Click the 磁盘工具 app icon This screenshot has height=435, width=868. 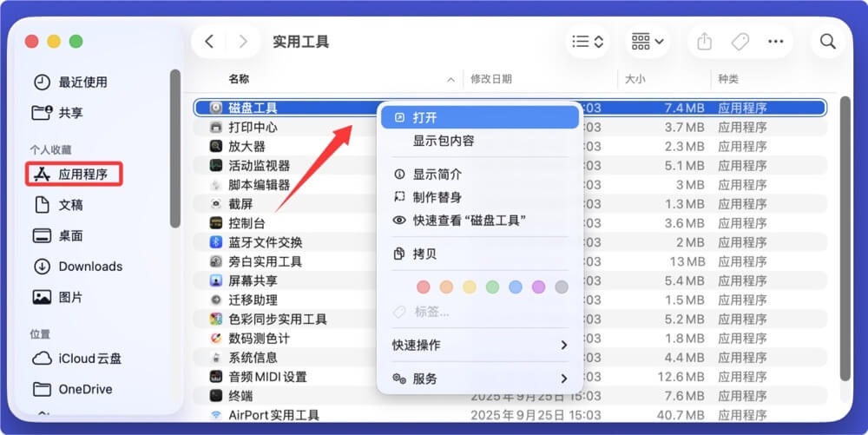tap(216, 108)
